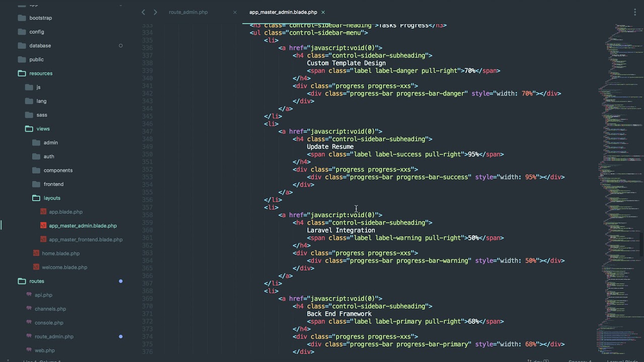
Task: Click the public folder icon
Action: click(x=22, y=59)
